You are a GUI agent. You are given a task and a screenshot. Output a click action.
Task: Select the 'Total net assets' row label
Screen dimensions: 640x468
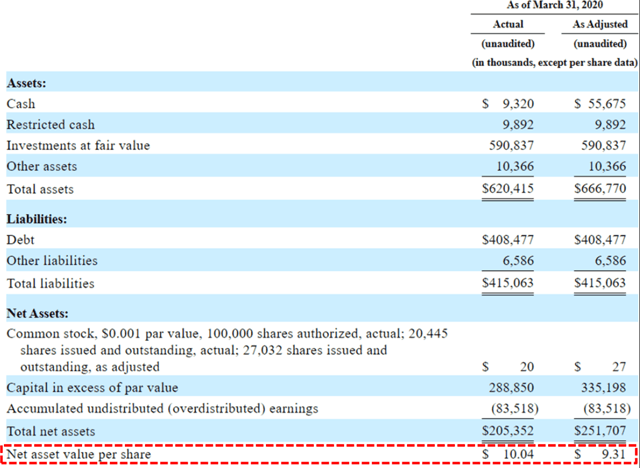coord(51,432)
